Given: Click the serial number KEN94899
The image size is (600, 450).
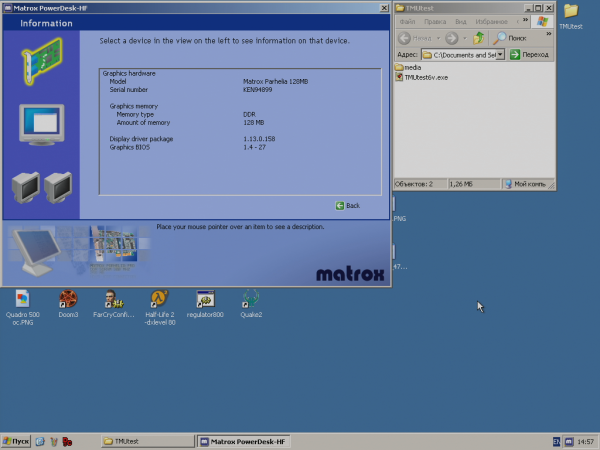Looking at the screenshot, I should pos(258,90).
